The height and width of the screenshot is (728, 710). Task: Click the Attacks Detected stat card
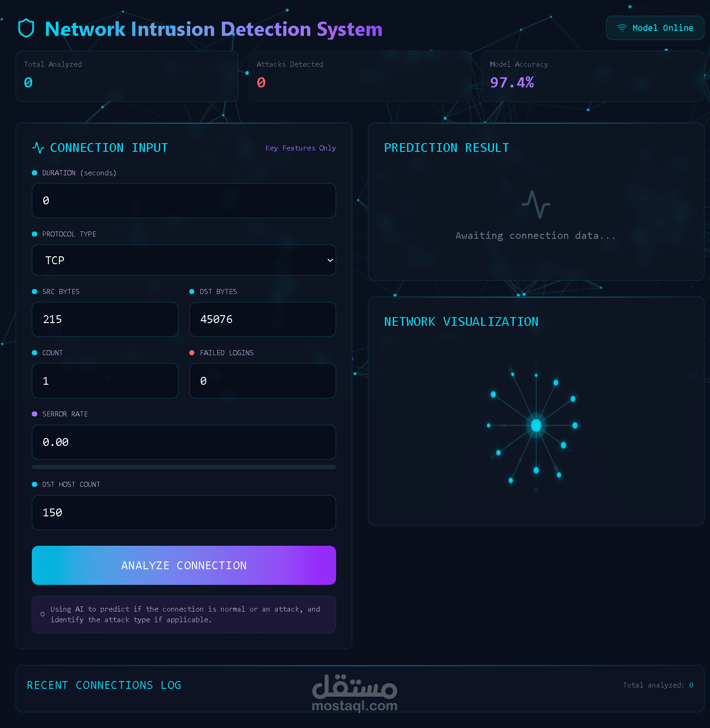coord(360,76)
